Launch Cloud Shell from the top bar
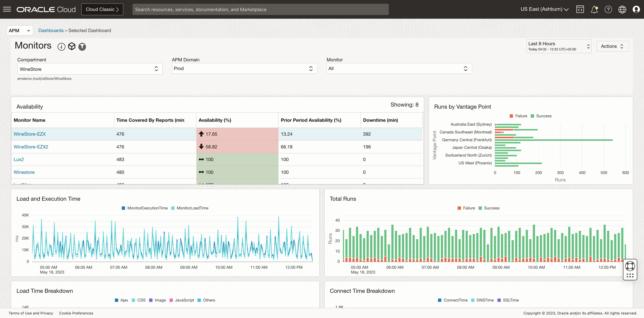This screenshot has width=644, height=318. 580,9
